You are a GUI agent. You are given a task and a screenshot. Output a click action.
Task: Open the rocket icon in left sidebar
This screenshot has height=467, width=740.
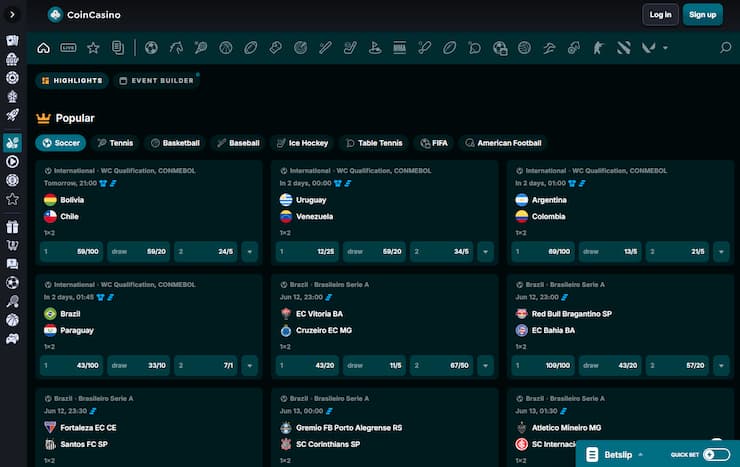(12, 116)
